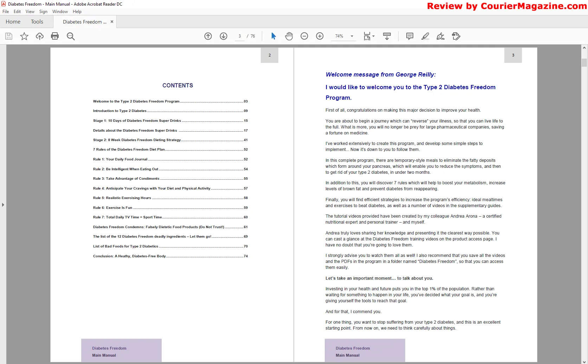Screen dimensions: 588x364
Task: Open the Edit menu
Action: 17,12
